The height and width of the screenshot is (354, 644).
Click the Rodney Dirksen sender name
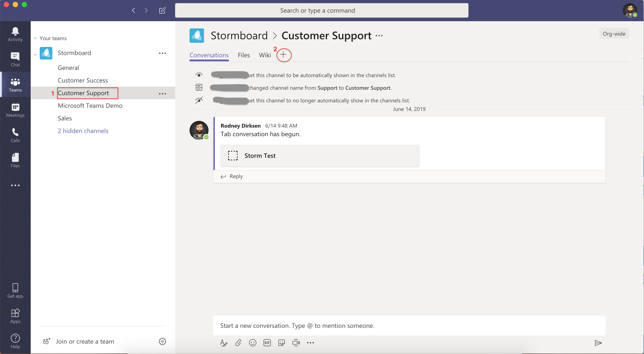241,126
